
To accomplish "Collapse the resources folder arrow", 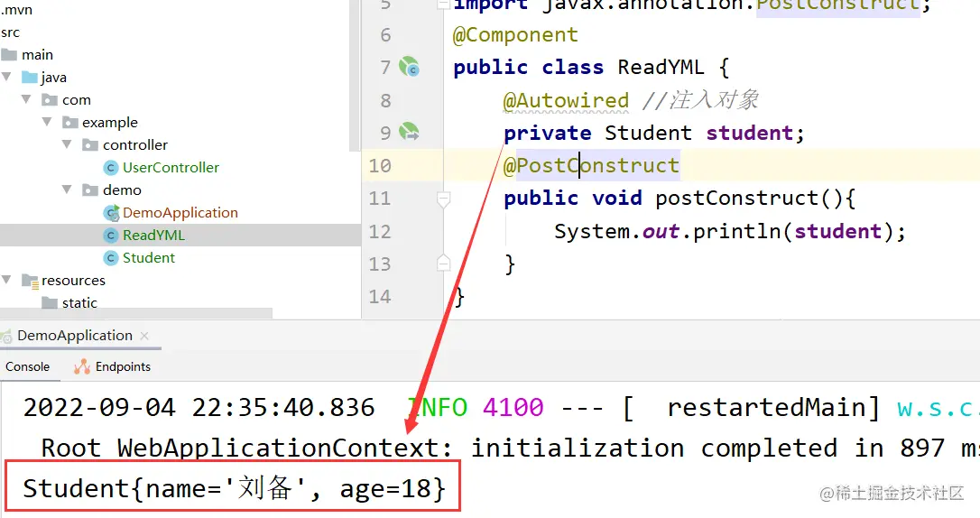I will point(7,280).
